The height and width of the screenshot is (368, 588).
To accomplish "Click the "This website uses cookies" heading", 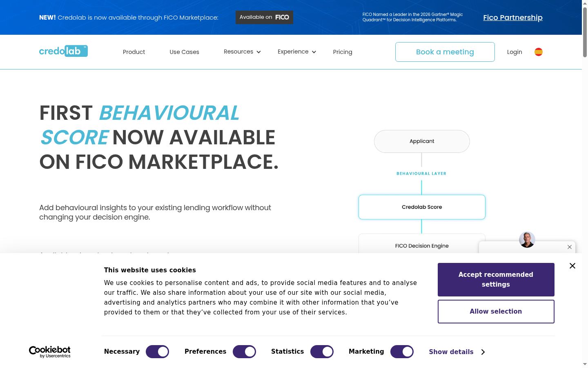I will [150, 270].
